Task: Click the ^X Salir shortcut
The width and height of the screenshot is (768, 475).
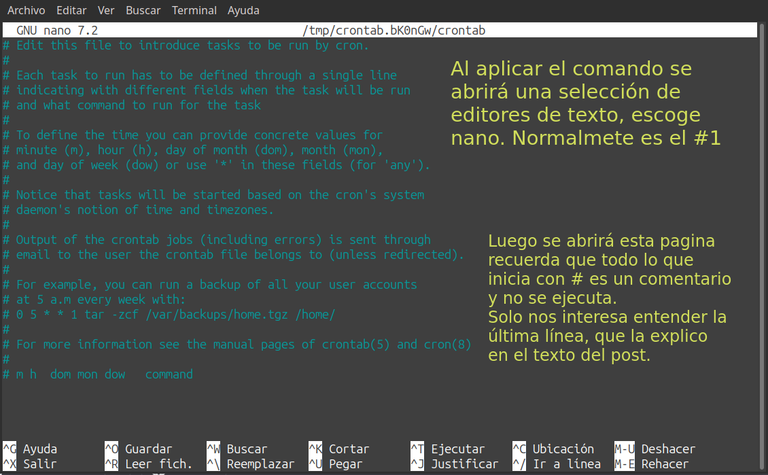Action: coord(30,464)
